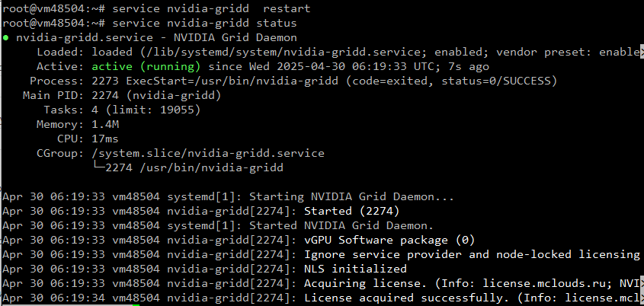Click the '7s ago' text on the Active line
Image resolution: width=644 pixels, height=306 pixels.
coord(469,67)
